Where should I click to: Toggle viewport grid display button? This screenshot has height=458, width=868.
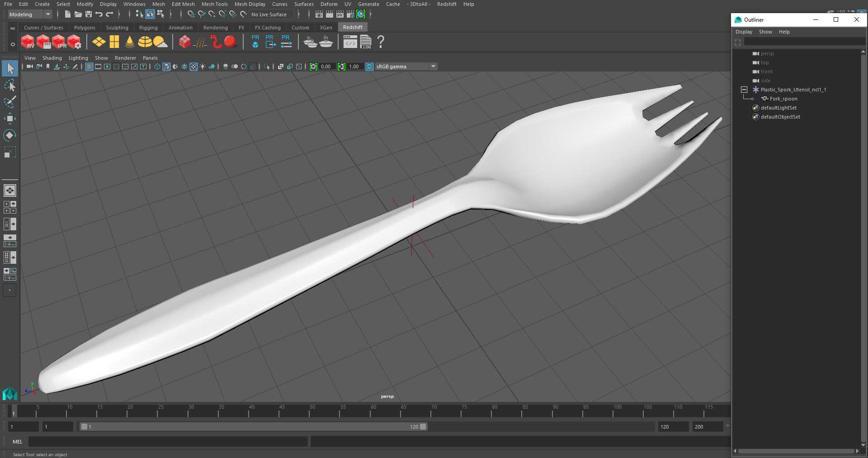(x=89, y=67)
